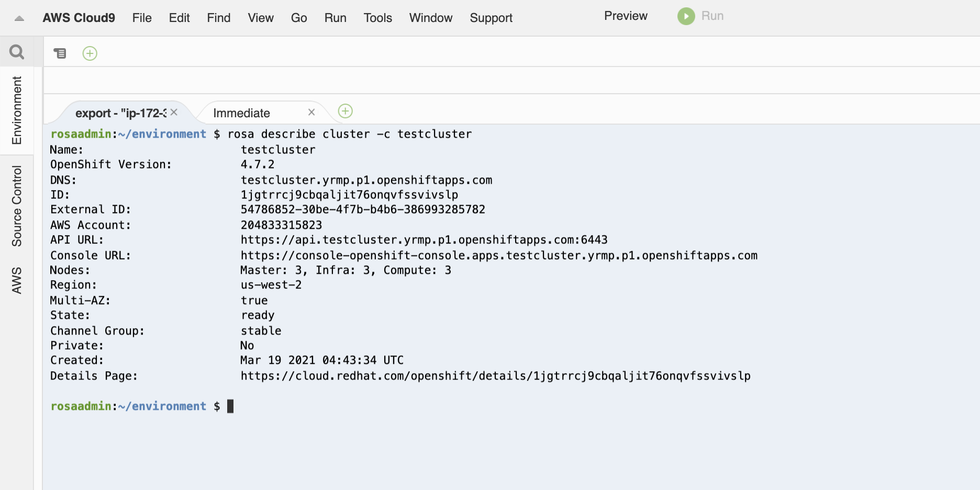Open the Support menu
The width and height of the screenshot is (980, 490).
491,18
